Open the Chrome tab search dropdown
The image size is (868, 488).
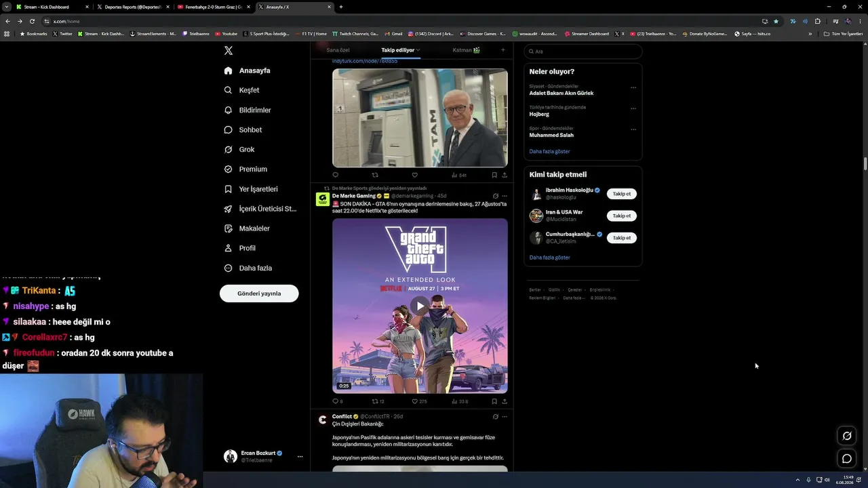click(x=7, y=7)
